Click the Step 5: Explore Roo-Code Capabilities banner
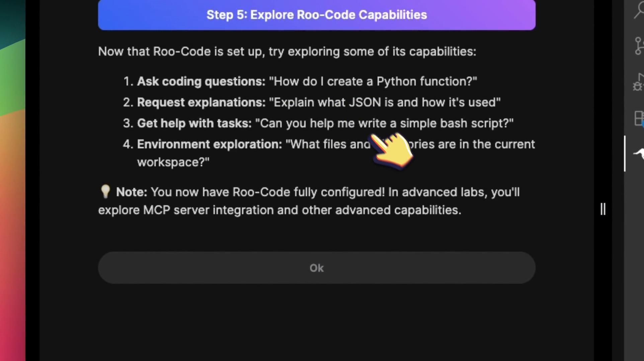The width and height of the screenshot is (644, 361). pos(317,15)
